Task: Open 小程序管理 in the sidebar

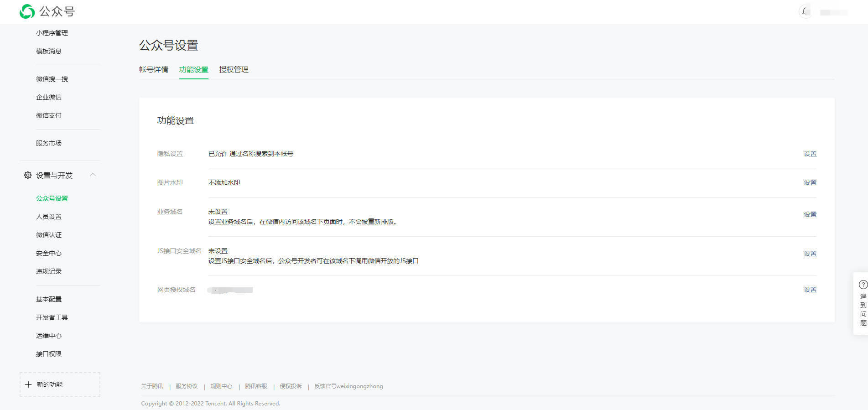Action: [x=52, y=33]
